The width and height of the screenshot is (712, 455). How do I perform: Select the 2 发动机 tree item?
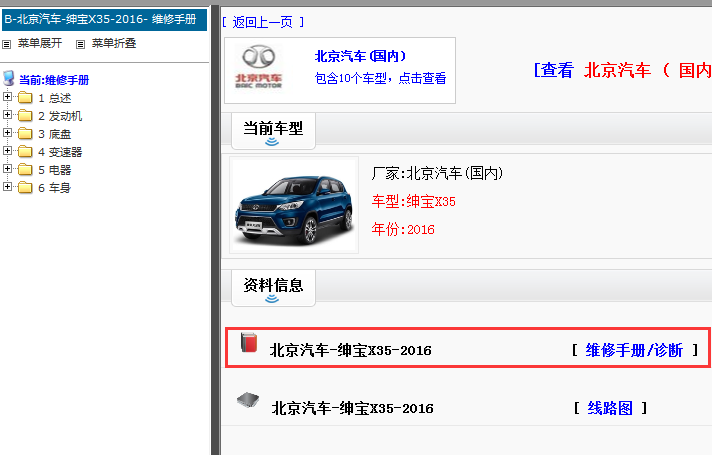pos(60,116)
